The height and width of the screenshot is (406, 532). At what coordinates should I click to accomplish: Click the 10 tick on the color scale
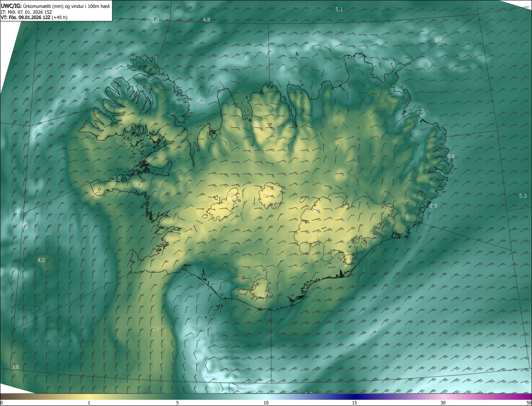click(x=266, y=403)
